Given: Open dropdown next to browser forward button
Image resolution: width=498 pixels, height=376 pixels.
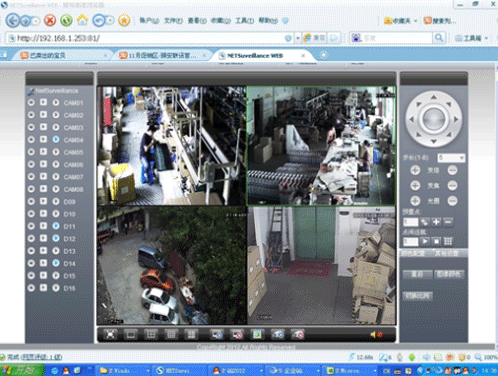Looking at the screenshot, I should tap(35, 21).
